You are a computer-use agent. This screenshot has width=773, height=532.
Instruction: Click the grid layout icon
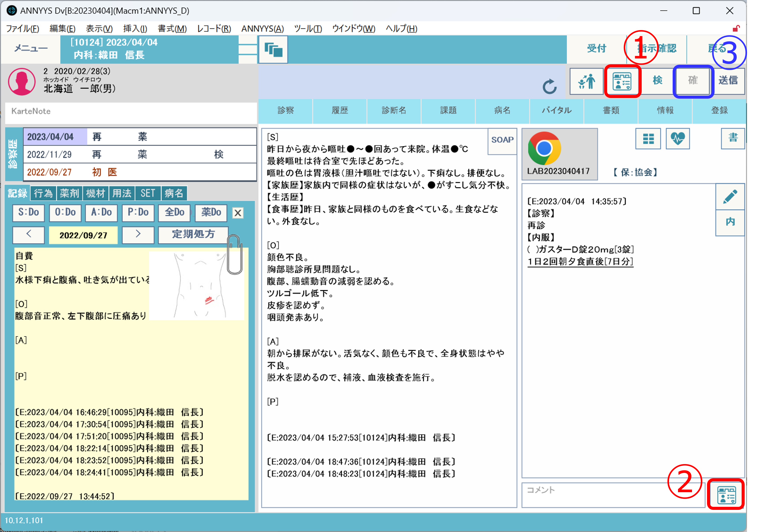(648, 138)
